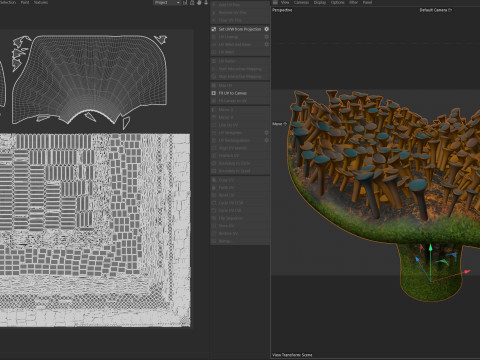Click second toolbar icon right of Project dropdown
This screenshot has width=480, height=360.
coord(192,3)
